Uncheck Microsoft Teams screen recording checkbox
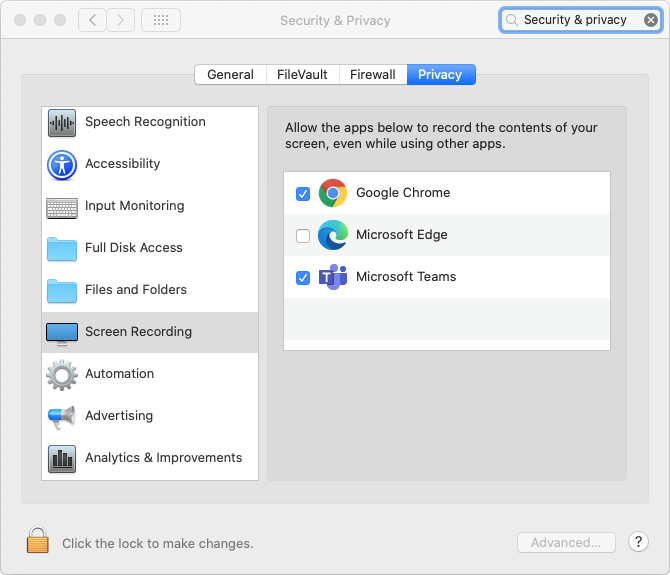Viewport: 670px width, 575px height. [x=303, y=278]
